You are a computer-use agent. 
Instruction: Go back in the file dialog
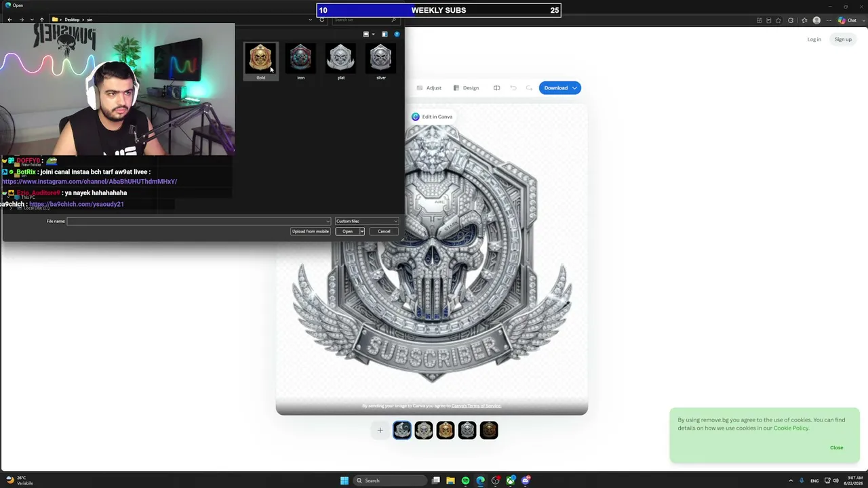pyautogui.click(x=9, y=20)
